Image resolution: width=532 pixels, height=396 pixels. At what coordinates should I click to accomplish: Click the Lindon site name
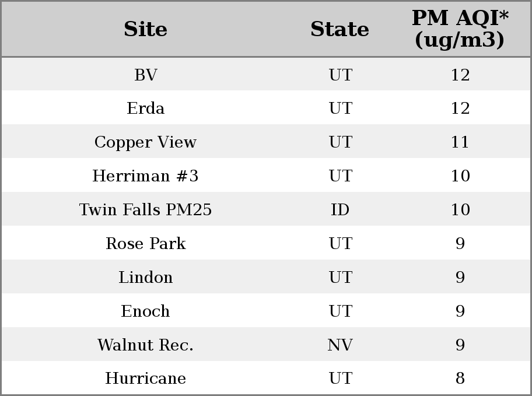pyautogui.click(x=146, y=277)
